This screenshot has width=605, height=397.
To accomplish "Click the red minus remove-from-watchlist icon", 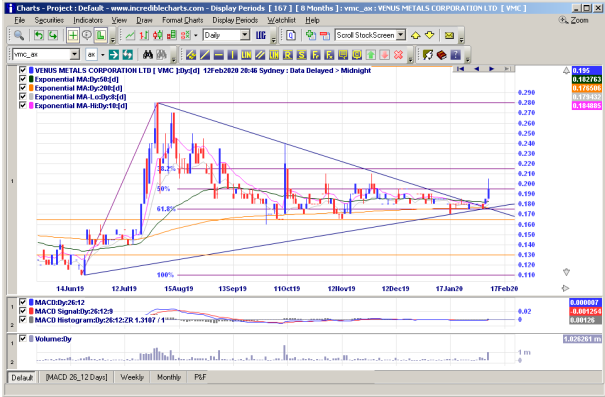I will click(x=324, y=35).
